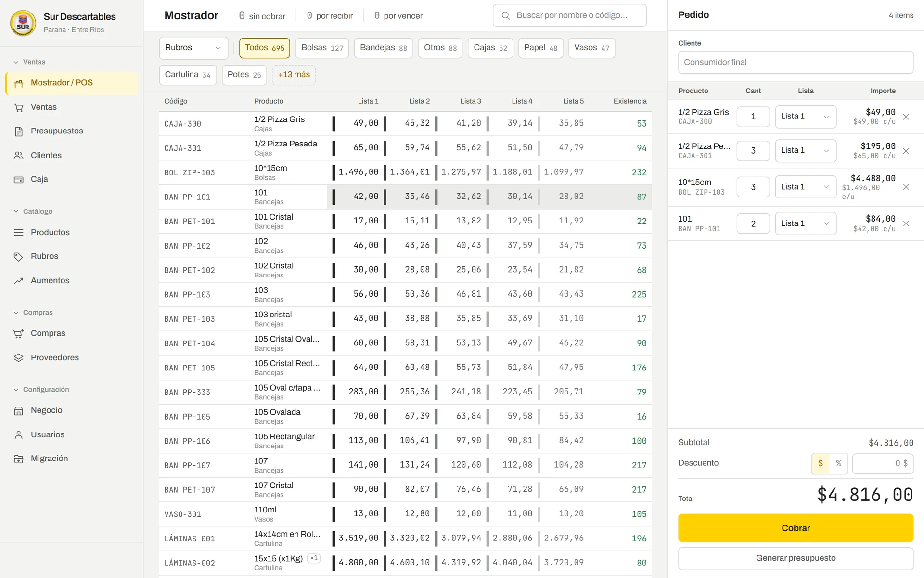Remove BAN PP-101 item from order

[906, 223]
